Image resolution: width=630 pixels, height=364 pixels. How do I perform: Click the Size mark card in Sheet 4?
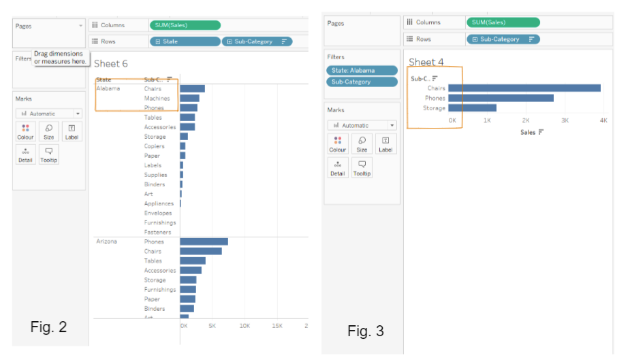coord(362,144)
